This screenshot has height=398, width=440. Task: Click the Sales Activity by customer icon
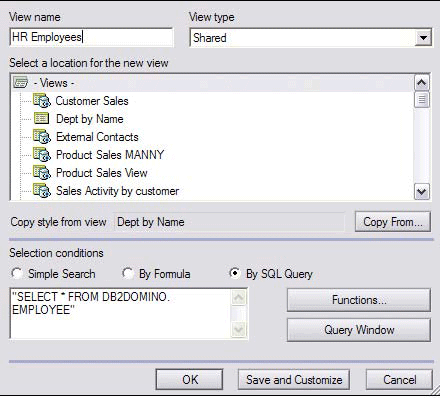(x=42, y=191)
